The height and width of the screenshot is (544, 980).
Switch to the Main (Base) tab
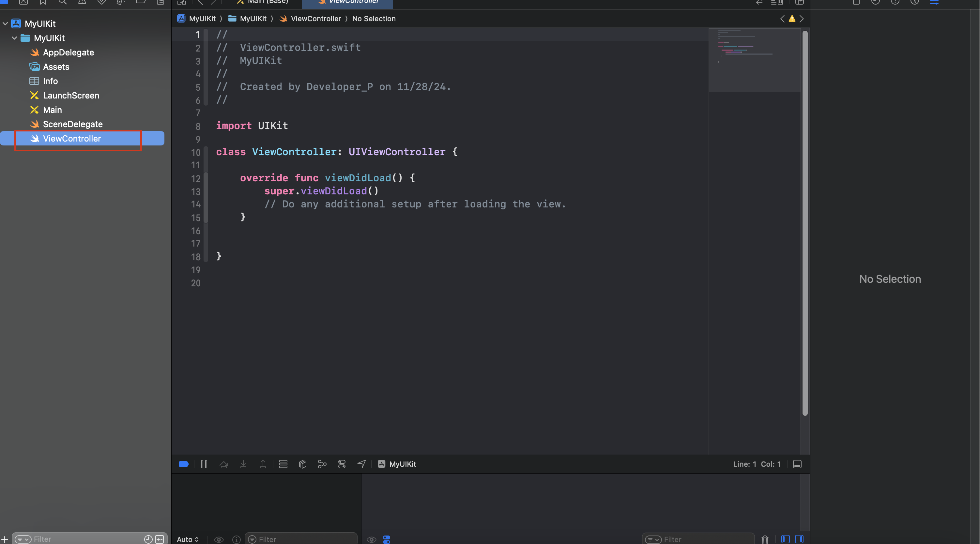coord(263,2)
